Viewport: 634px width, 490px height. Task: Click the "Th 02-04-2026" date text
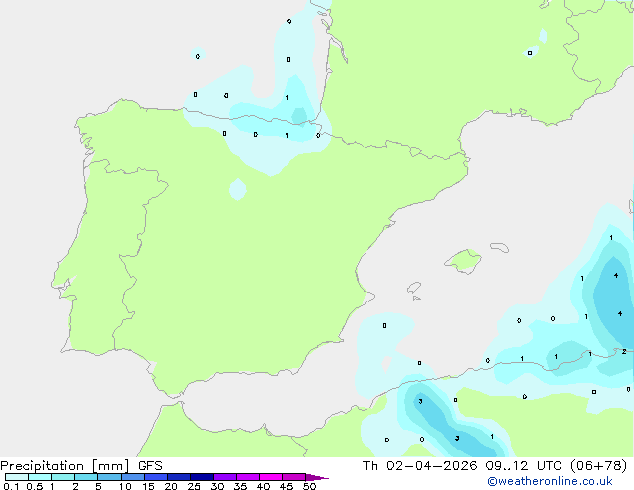pyautogui.click(x=420, y=466)
